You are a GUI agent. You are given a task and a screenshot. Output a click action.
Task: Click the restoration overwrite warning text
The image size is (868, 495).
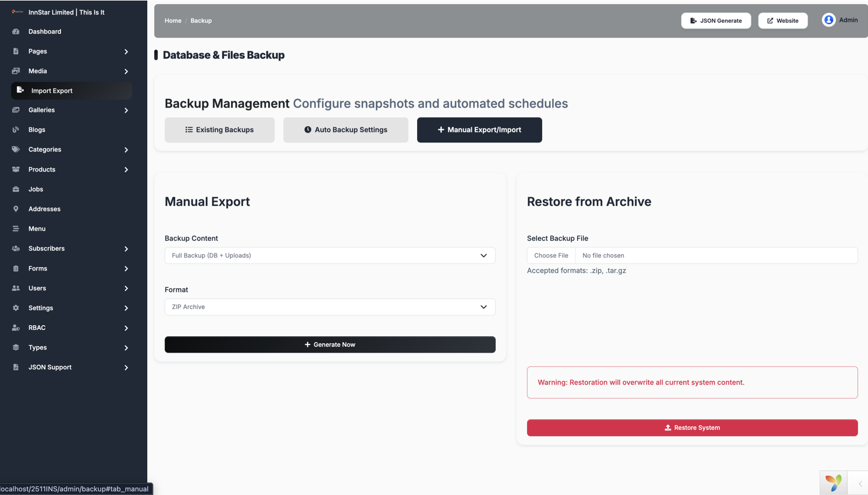641,382
